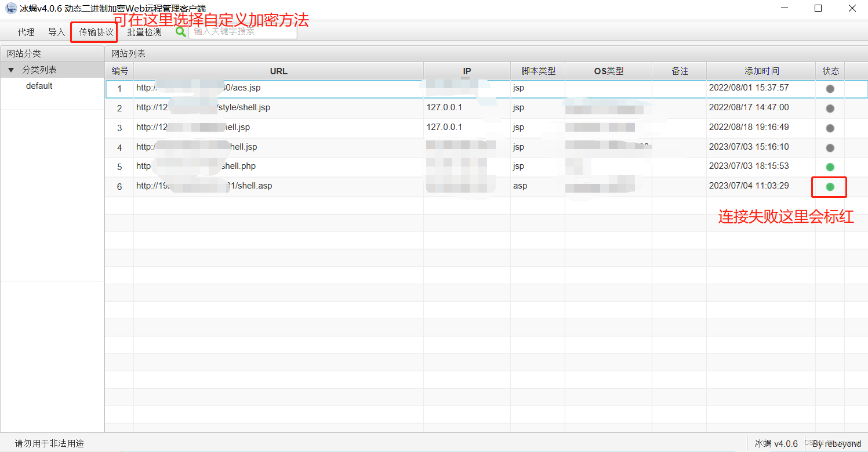This screenshot has height=452, width=868.
Task: Click the 批量检测 batch check button
Action: click(x=144, y=32)
